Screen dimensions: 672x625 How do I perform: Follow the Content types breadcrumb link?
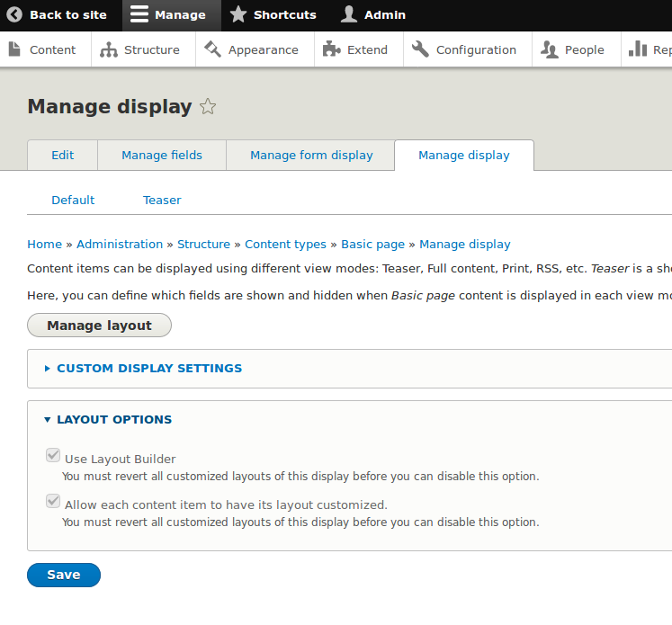285,245
